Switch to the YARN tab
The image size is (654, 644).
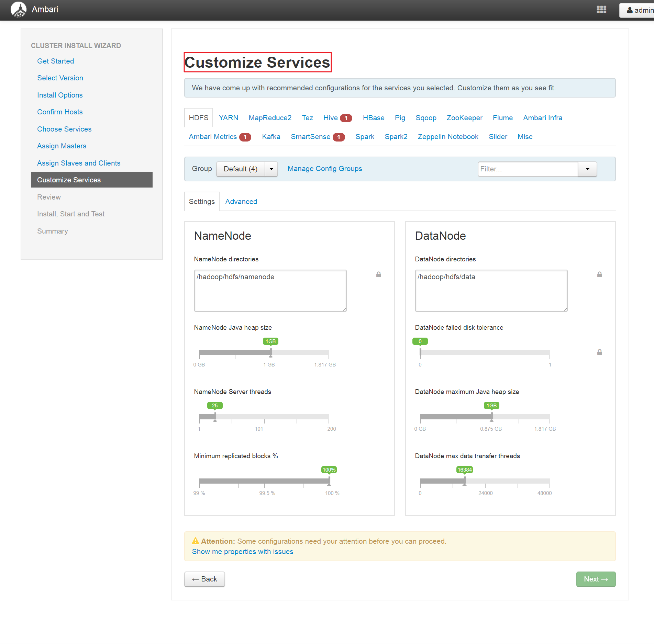(229, 118)
